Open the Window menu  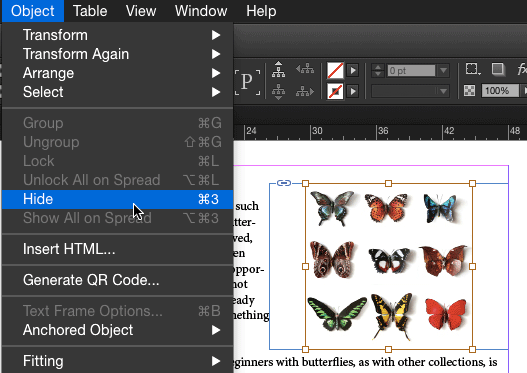point(201,11)
